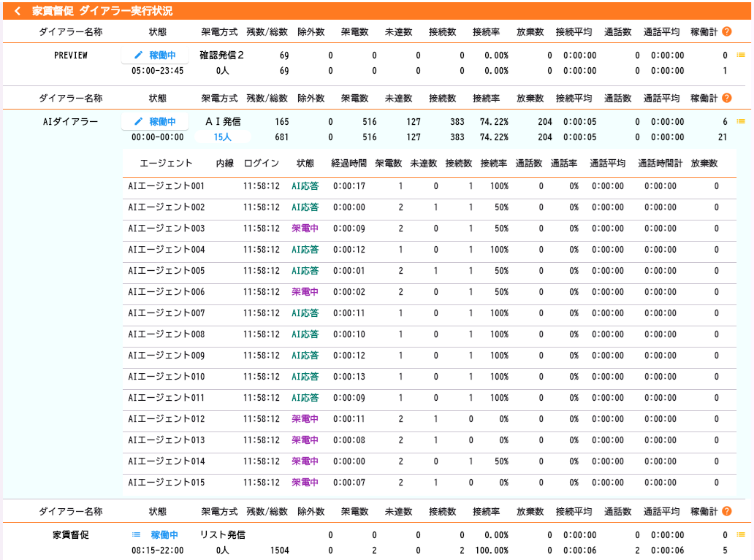Click the help icon above the 家賃督促 dialer
The height and width of the screenshot is (560, 754).
726,511
